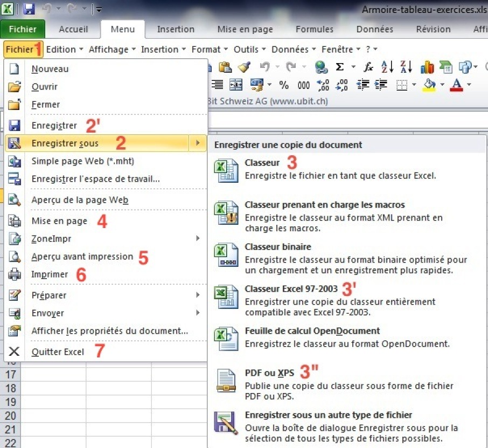Open the ? help classic menu
This screenshot has width=488, height=448.
tap(371, 49)
